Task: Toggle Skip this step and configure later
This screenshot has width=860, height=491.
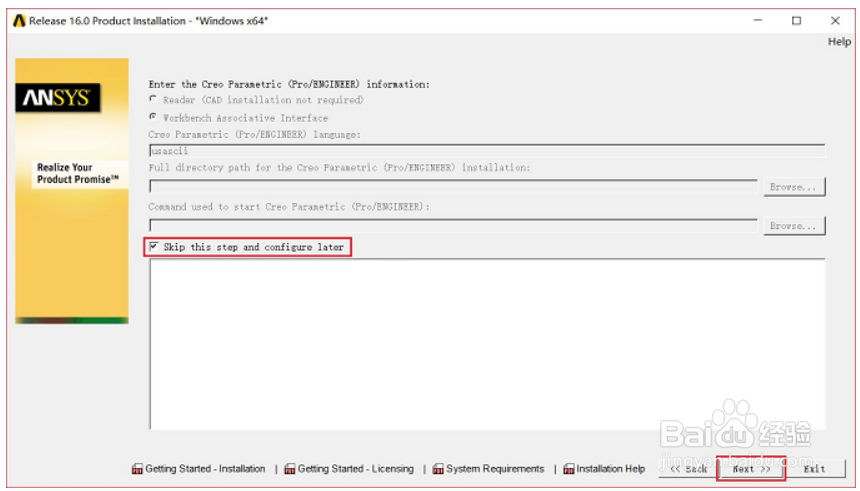Action: [x=154, y=247]
